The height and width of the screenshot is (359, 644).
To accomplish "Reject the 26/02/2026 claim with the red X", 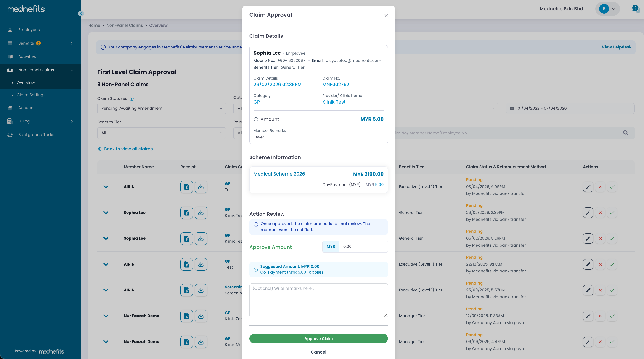I will coord(600,213).
